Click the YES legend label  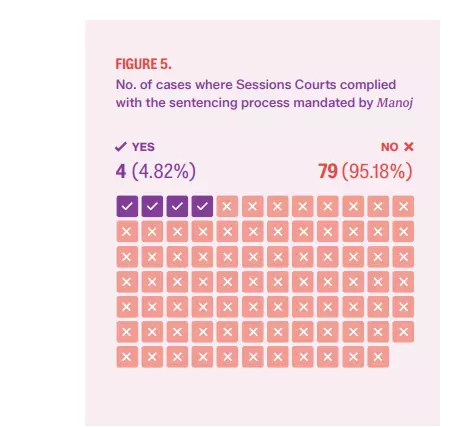(x=143, y=147)
